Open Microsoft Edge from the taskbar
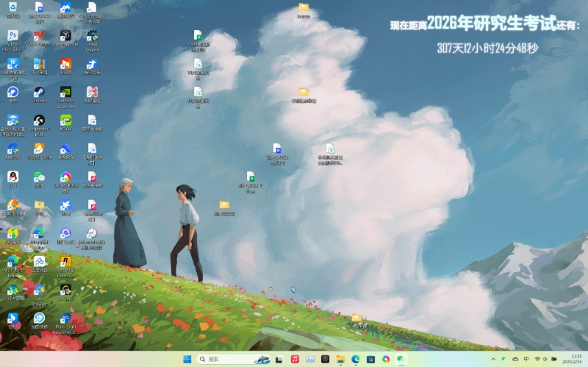Screen dimensions: 588x367 tap(355, 359)
